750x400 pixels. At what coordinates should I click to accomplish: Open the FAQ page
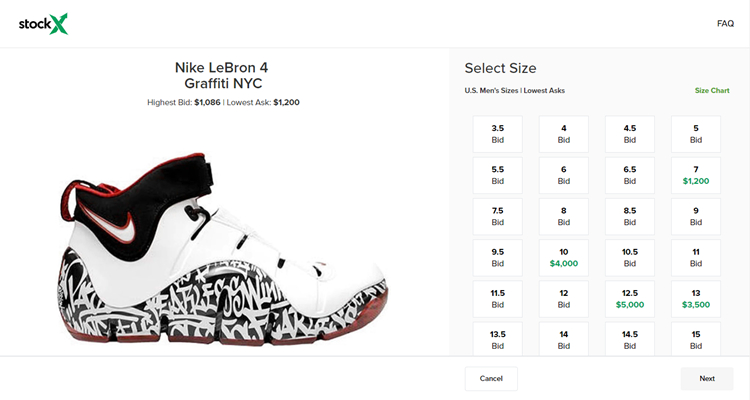(725, 23)
